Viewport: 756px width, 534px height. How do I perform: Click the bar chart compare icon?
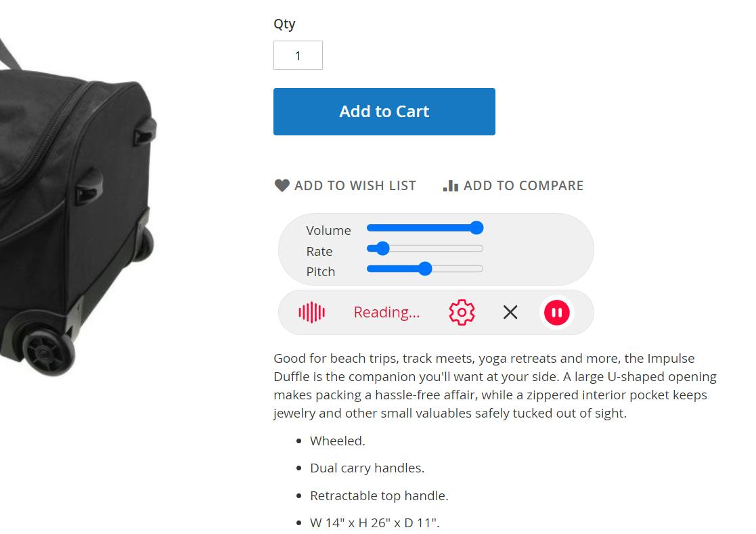click(451, 185)
